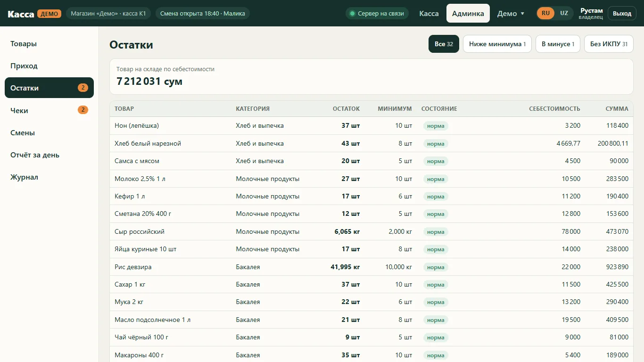Open the Демо dropdown menu
Viewport: 644px width, 362px height.
tap(511, 14)
